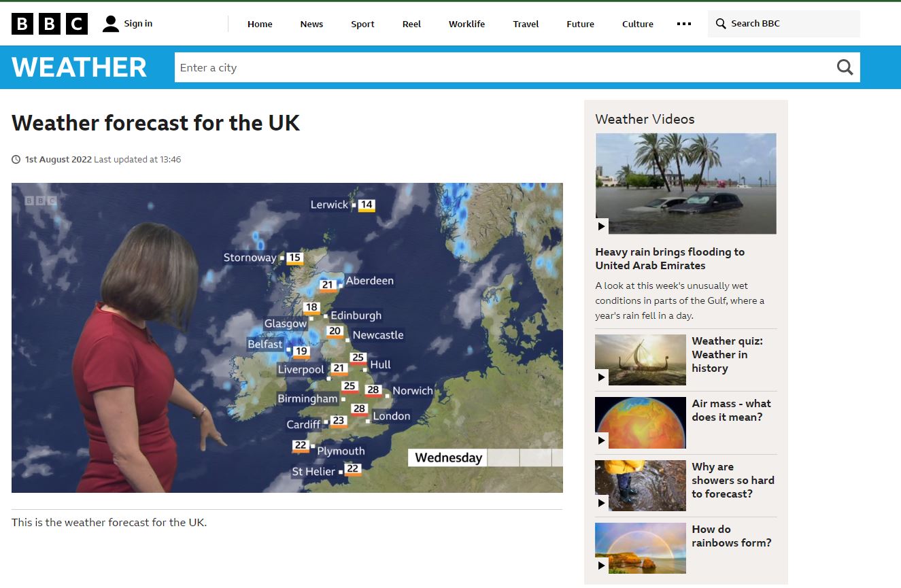Click the WEATHER section title
The image size is (901, 588).
click(80, 67)
